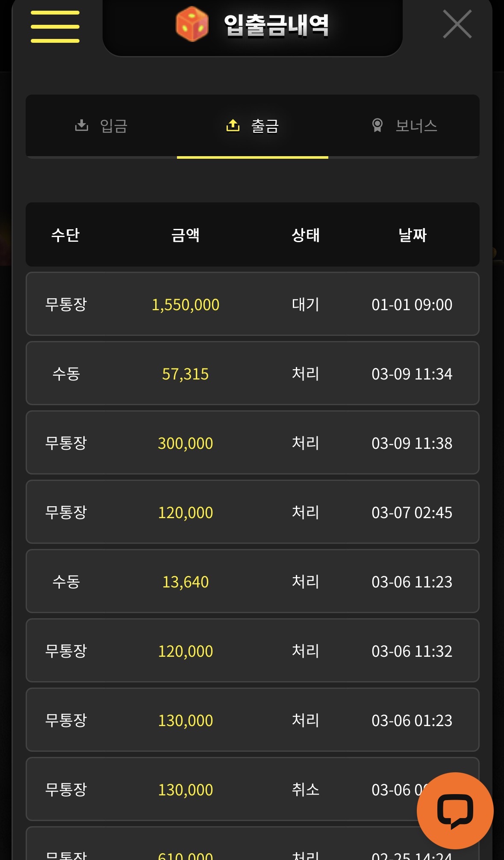Open the cancelled 130,000 withdrawal row
Screen dimensions: 504x860
coord(252,789)
